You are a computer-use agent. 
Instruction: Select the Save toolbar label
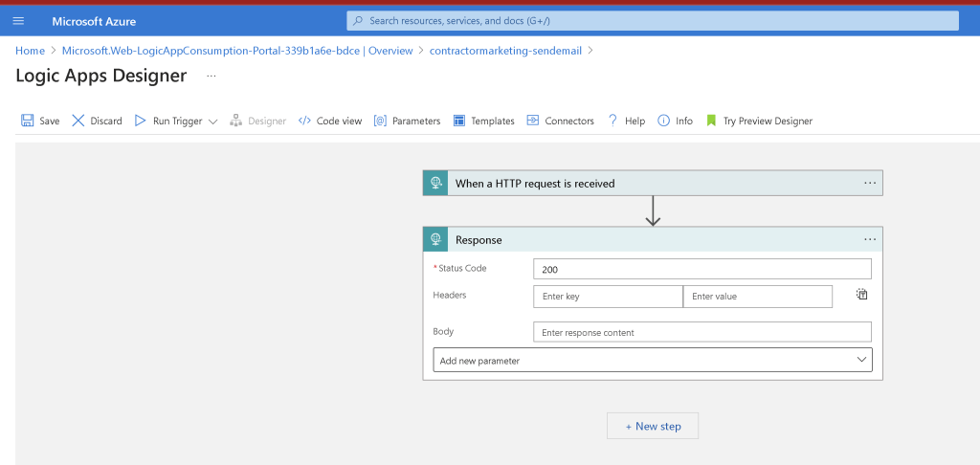click(x=50, y=122)
